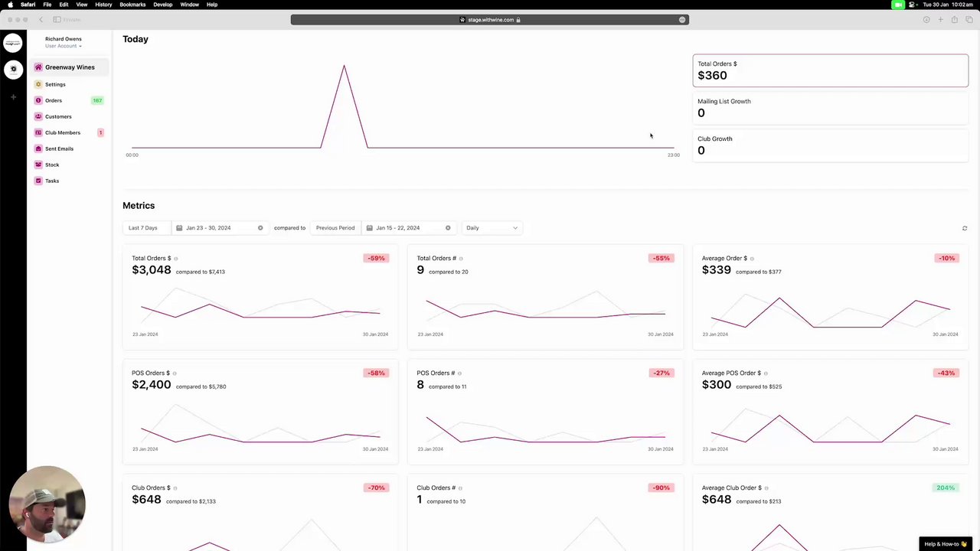The height and width of the screenshot is (551, 980).
Task: Open the Last 7 Days period selector
Action: point(143,228)
